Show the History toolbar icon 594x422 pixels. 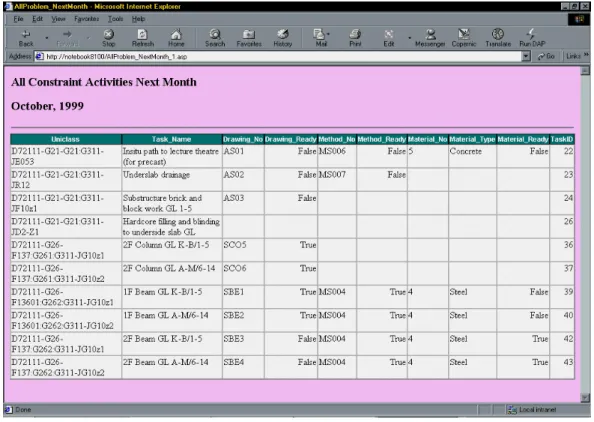coord(283,38)
